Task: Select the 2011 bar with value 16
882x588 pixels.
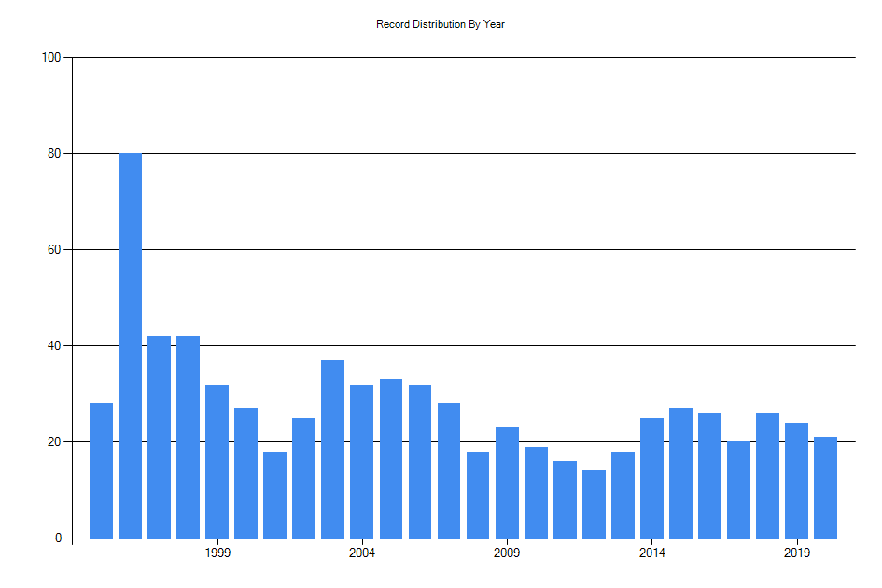Action: [x=565, y=499]
